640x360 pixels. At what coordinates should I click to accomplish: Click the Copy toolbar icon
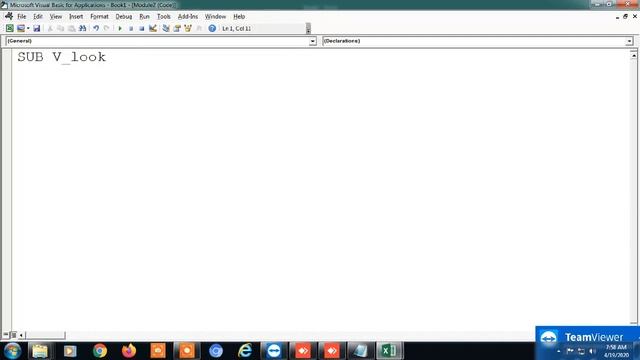pos(60,28)
